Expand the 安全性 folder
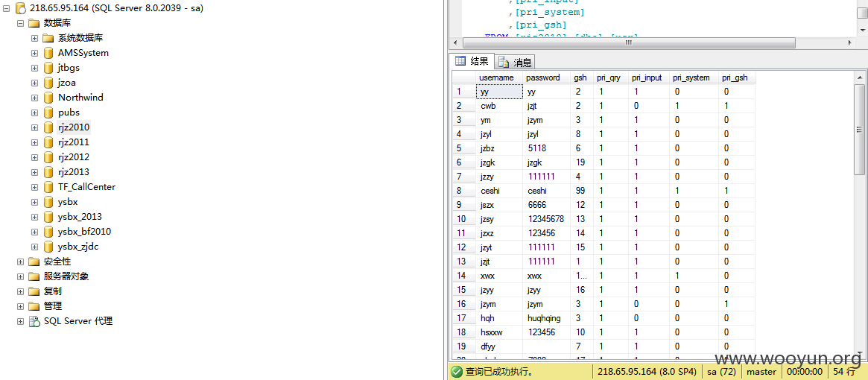This screenshot has width=868, height=380. coord(20,262)
